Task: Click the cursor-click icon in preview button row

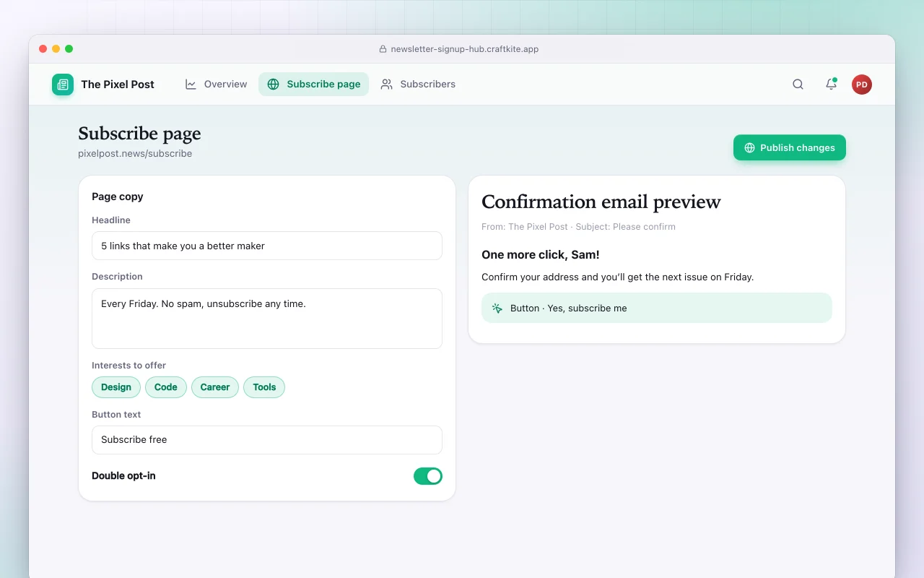Action: (497, 308)
